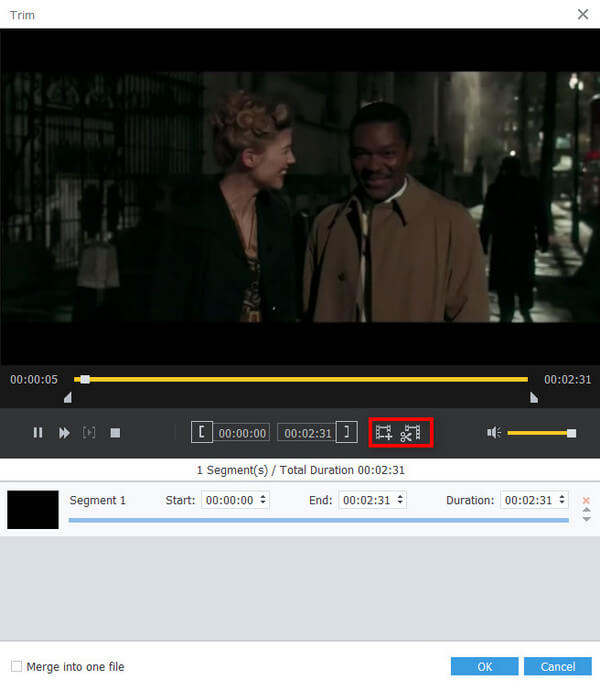
Task: Click the trim start time field in toolbar
Action: [x=243, y=433]
